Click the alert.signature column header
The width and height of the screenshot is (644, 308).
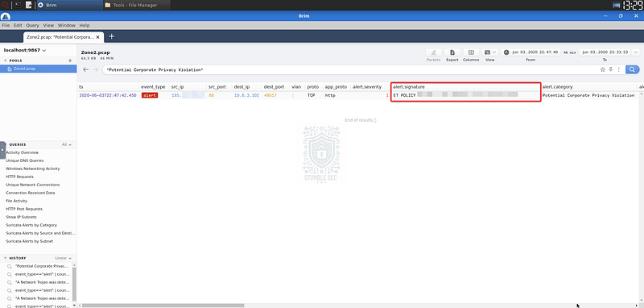(x=409, y=87)
